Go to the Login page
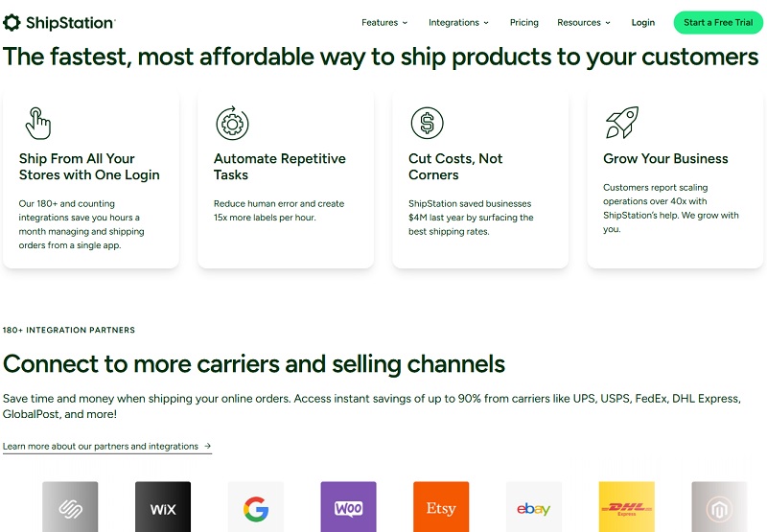This screenshot has height=532, width=767. coord(642,22)
